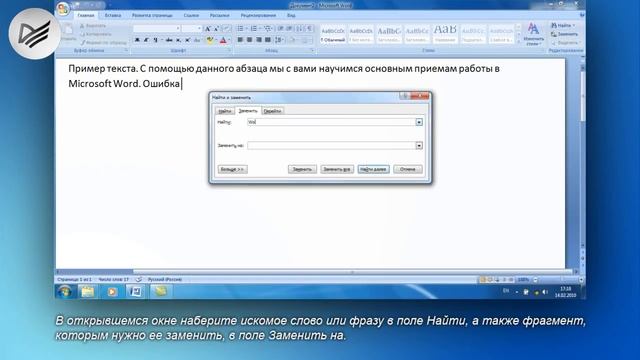Image resolution: width=640 pixels, height=360 pixels.
Task: Open the Office button menu
Action: tap(63, 9)
